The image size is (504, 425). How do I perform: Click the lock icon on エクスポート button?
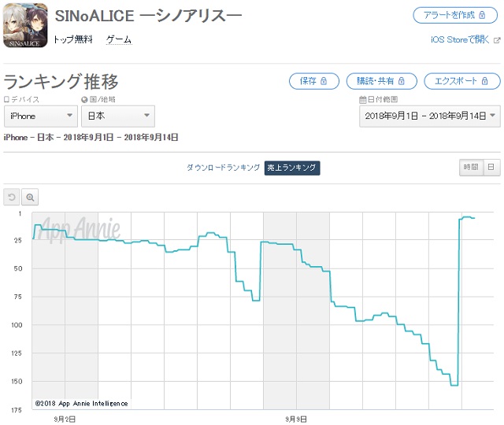pyautogui.click(x=484, y=81)
